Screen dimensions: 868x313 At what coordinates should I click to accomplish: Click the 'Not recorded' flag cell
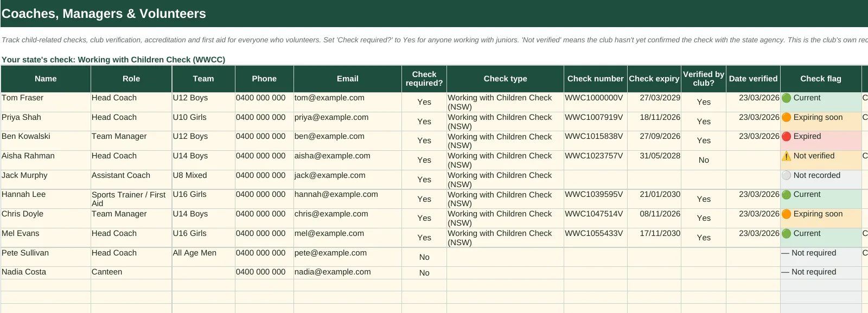coord(821,180)
